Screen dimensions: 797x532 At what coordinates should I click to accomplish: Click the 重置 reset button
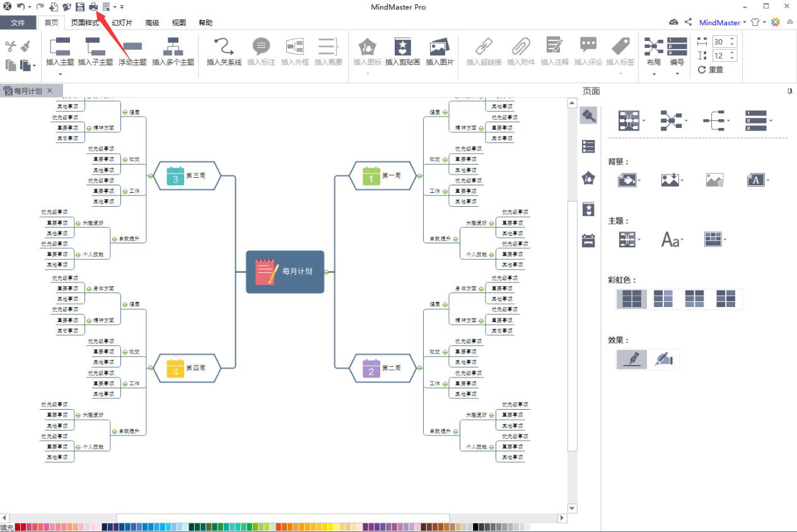pos(711,70)
